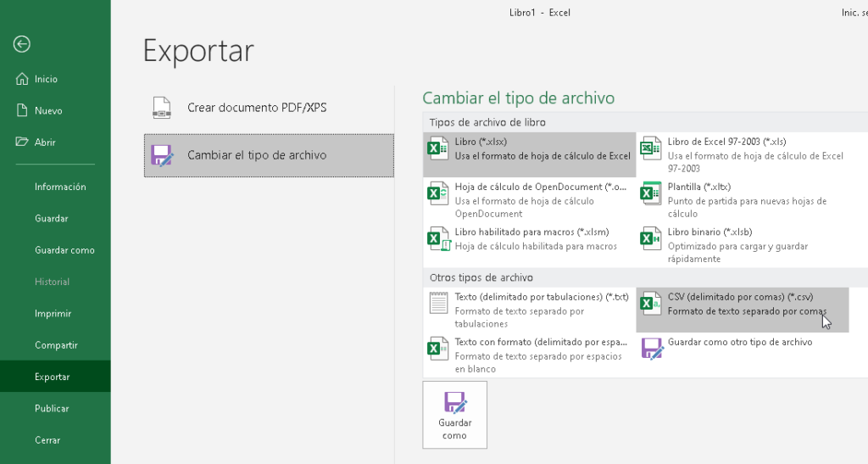Click the CSV file icon
Image resolution: width=868 pixels, height=464 pixels.
650,304
